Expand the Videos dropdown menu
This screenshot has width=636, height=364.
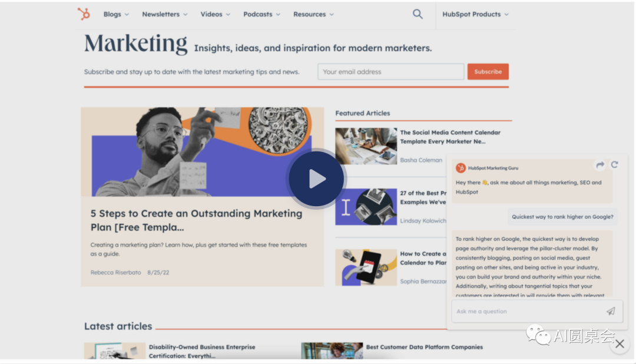216,14
